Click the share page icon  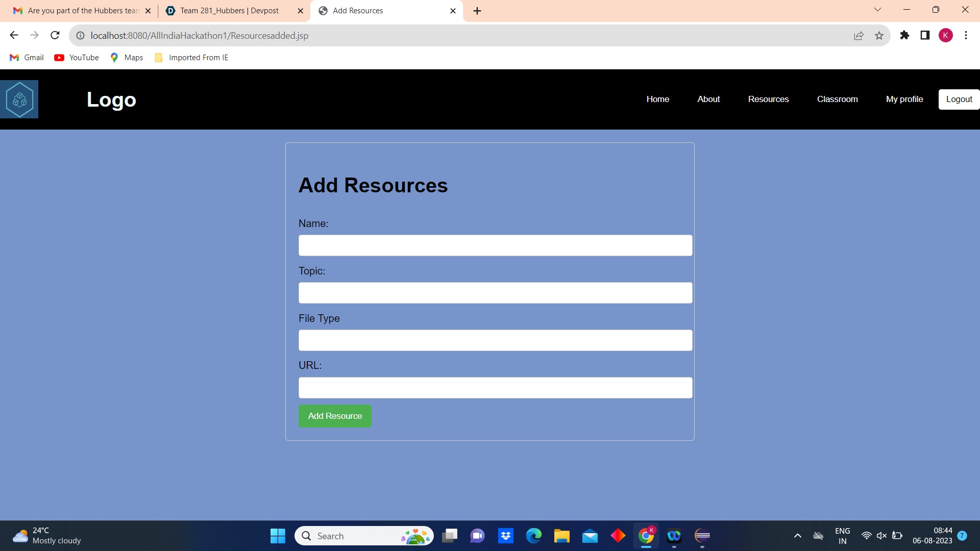point(859,36)
